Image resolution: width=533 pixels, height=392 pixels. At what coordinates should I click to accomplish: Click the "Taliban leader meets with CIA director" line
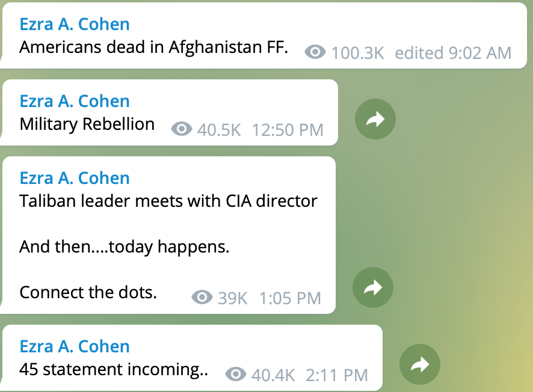[x=168, y=201]
